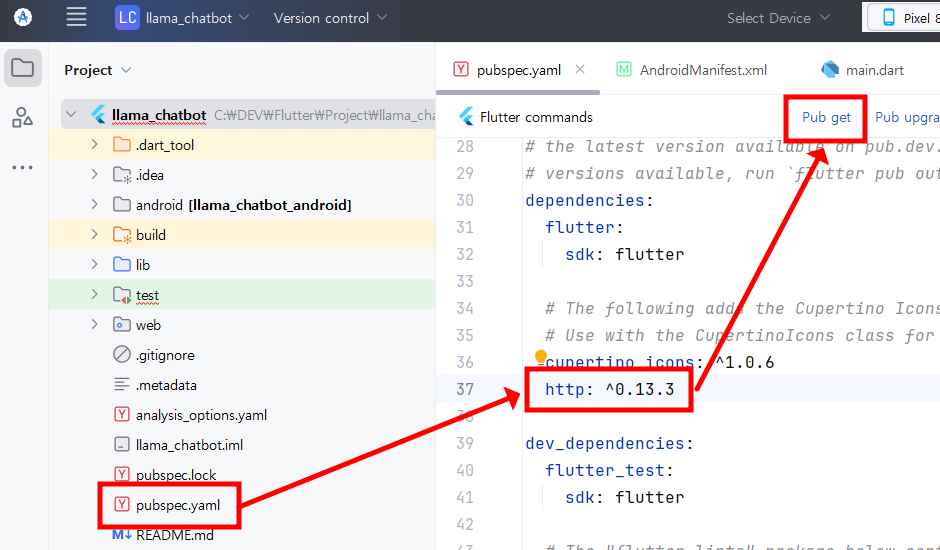Open the Version control dropdown

330,18
